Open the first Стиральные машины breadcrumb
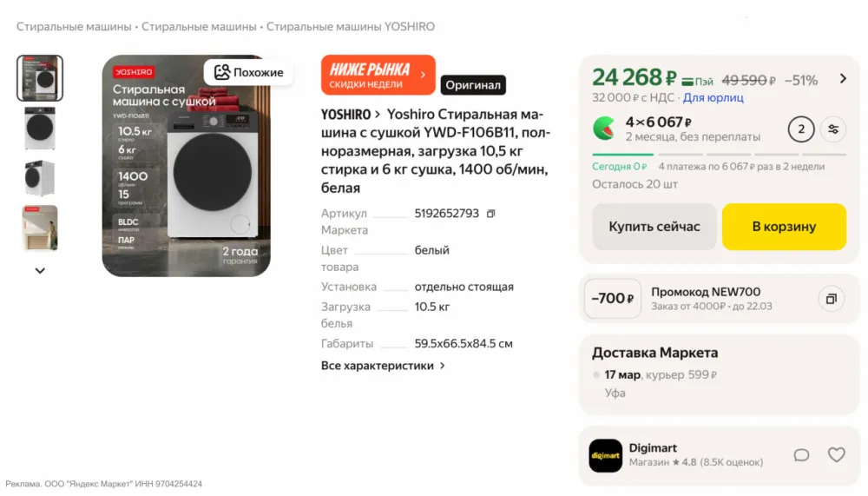Image resolution: width=868 pixels, height=496 pixels. [x=74, y=27]
